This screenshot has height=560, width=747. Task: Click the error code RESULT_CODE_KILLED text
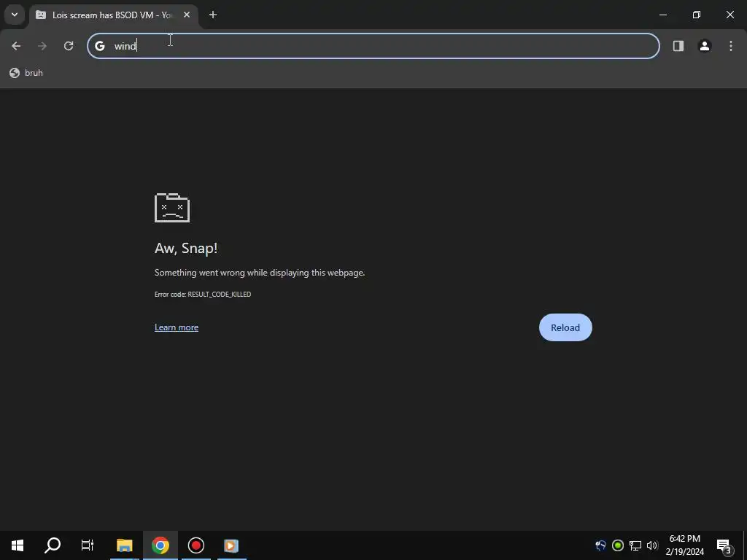(203, 295)
